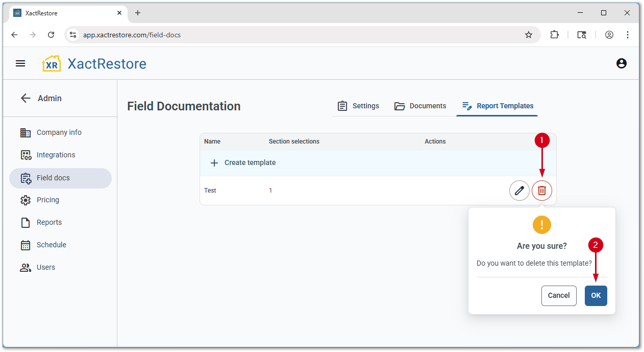This screenshot has width=644, height=352.
Task: Click the trash delete icon for Test template
Action: [541, 191]
